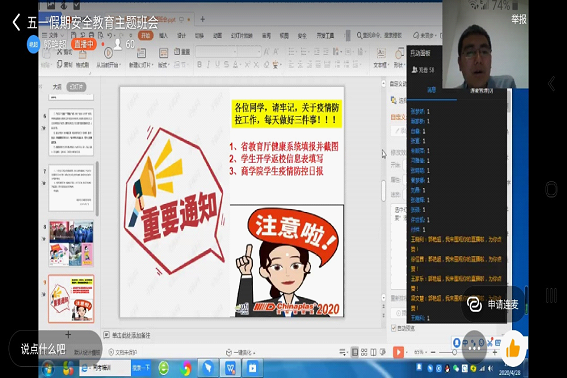The height and width of the screenshot is (378, 567).
Task: Open the font name combo box
Action: click(x=217, y=52)
